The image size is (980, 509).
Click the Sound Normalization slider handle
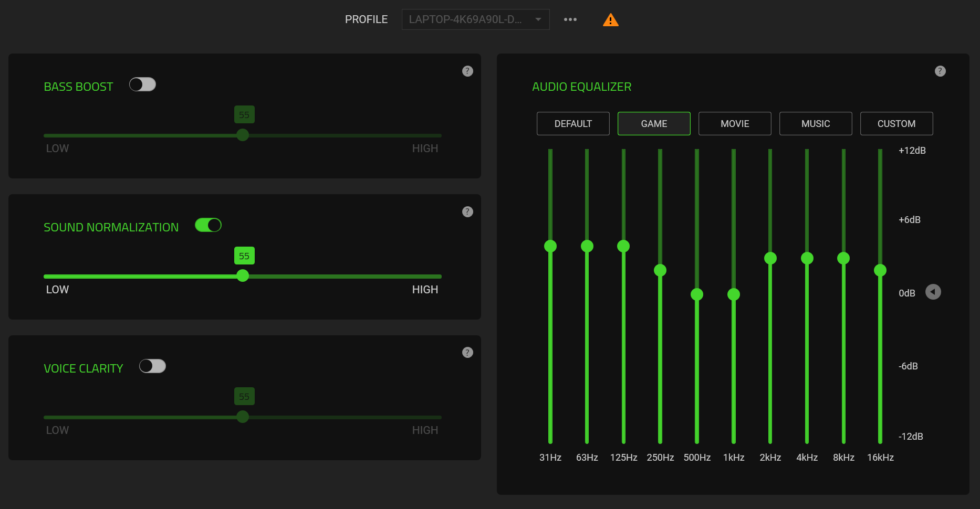(x=243, y=276)
